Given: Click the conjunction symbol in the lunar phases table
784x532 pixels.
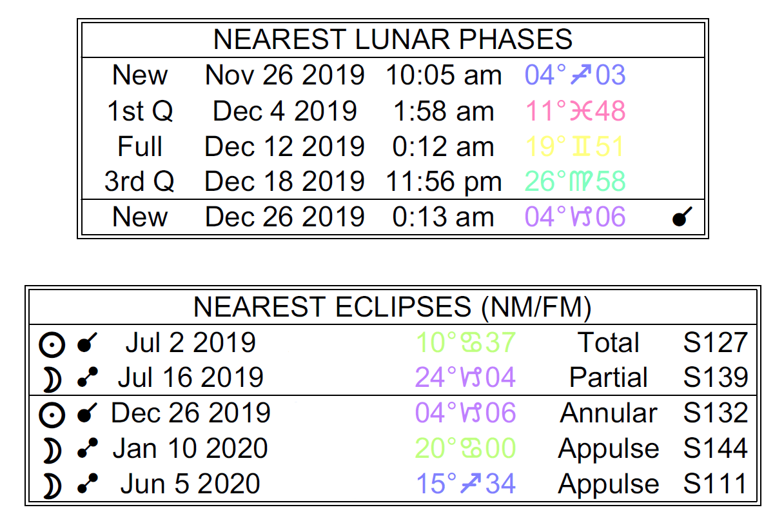Looking at the screenshot, I should pos(679,219).
